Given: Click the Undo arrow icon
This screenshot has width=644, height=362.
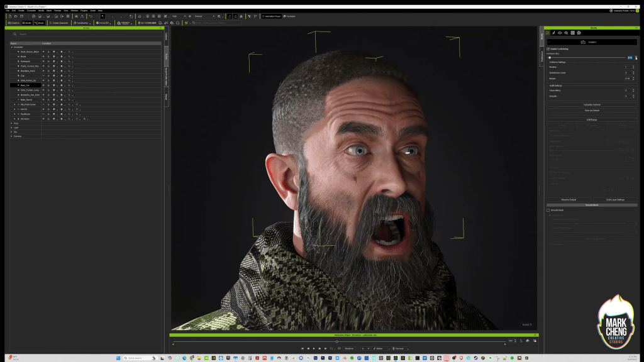Looking at the screenshot, I should coord(91,16).
